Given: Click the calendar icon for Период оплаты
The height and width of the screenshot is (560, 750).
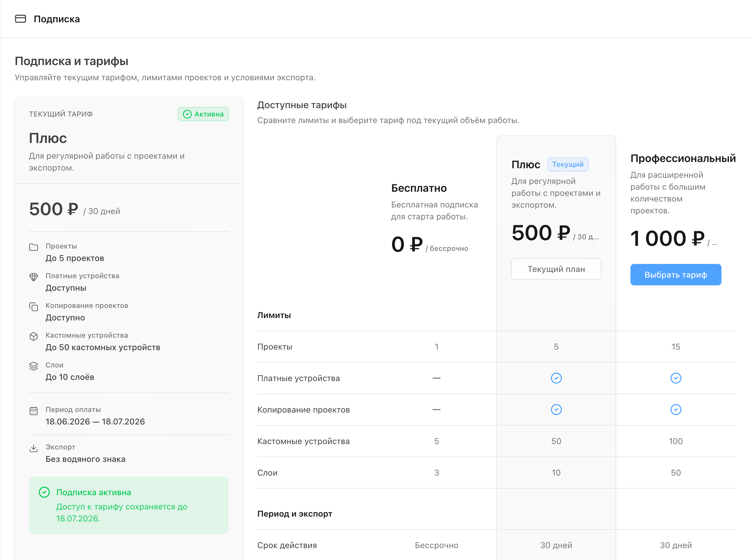Looking at the screenshot, I should pyautogui.click(x=34, y=410).
